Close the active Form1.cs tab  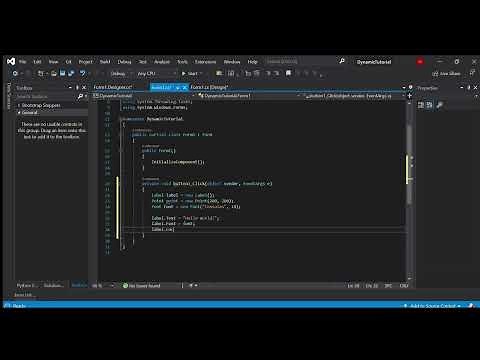click(x=185, y=88)
